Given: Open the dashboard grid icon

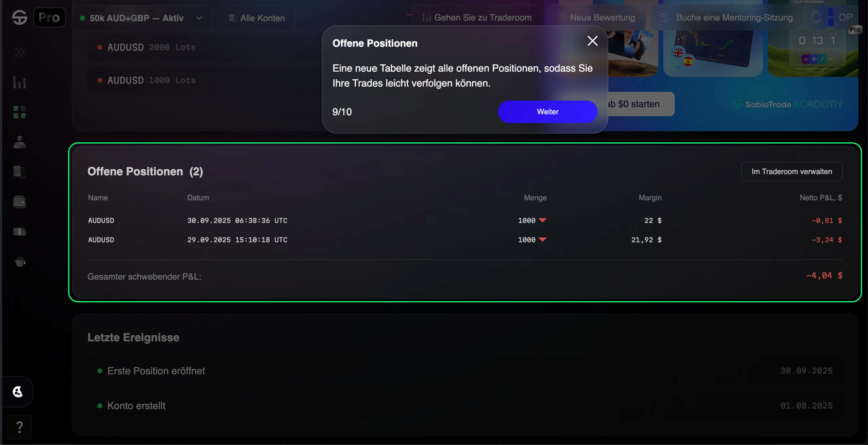Looking at the screenshot, I should click(x=19, y=112).
